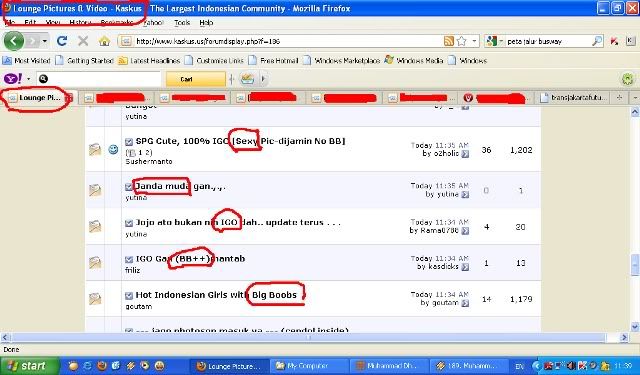The height and width of the screenshot is (375, 640).
Task: Click the smiley icon on SPG Cute row
Action: tap(113, 149)
